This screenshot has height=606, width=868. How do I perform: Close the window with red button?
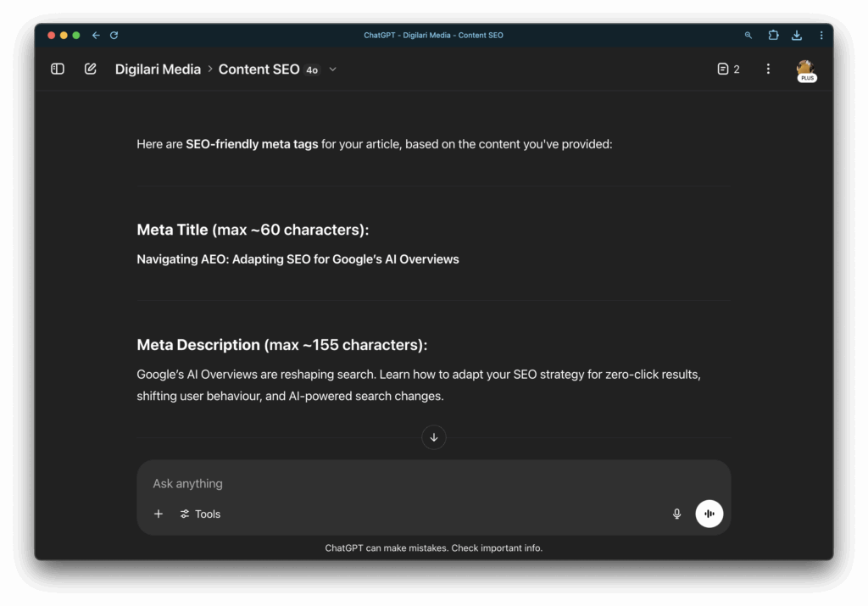point(51,35)
